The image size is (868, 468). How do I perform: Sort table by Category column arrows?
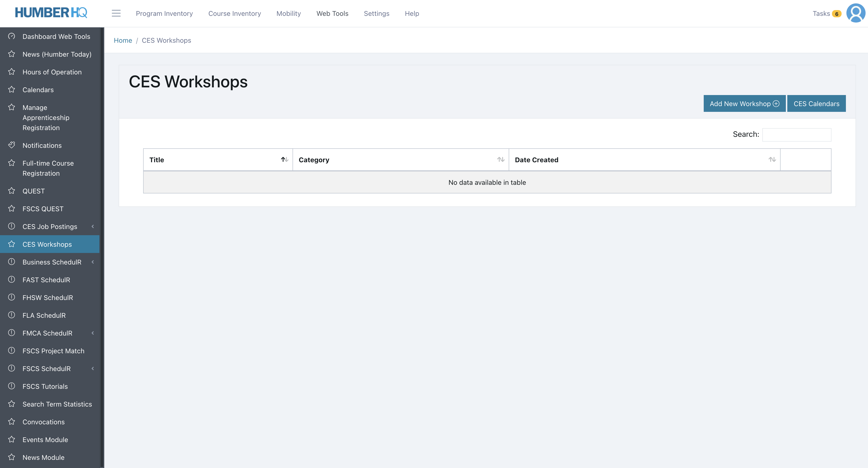pos(501,160)
